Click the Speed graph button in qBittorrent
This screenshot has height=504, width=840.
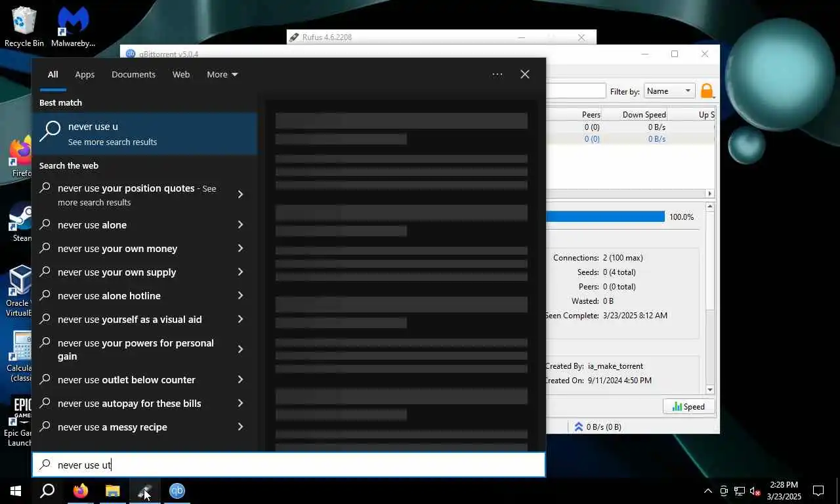click(x=688, y=407)
